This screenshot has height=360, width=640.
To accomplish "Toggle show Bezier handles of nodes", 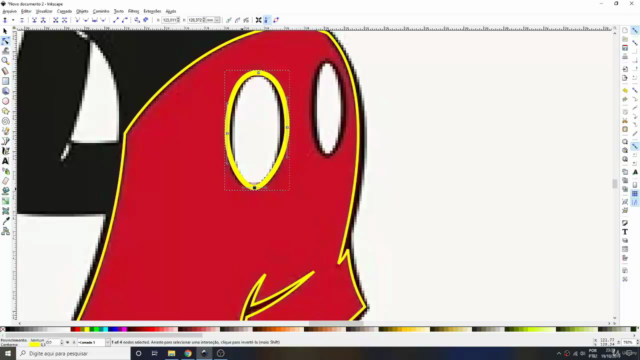I will pyautogui.click(x=267, y=20).
